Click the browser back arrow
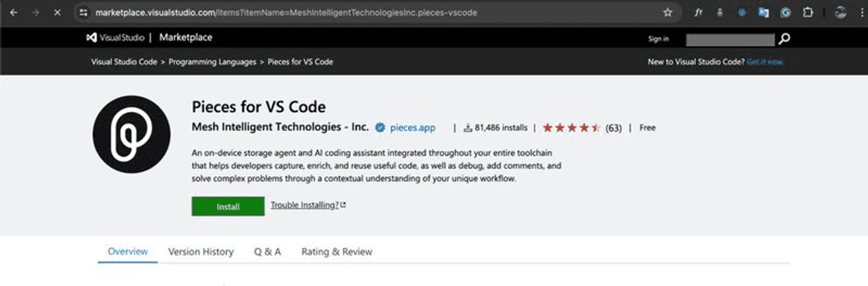This screenshot has width=868, height=286. (x=14, y=13)
